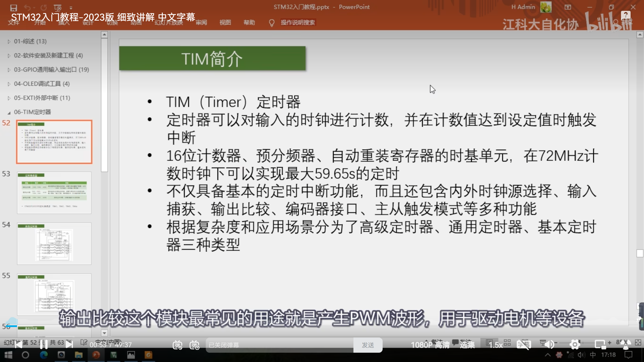The image size is (644, 362).
Task: Expand the 01-综述 section
Action: [9, 41]
